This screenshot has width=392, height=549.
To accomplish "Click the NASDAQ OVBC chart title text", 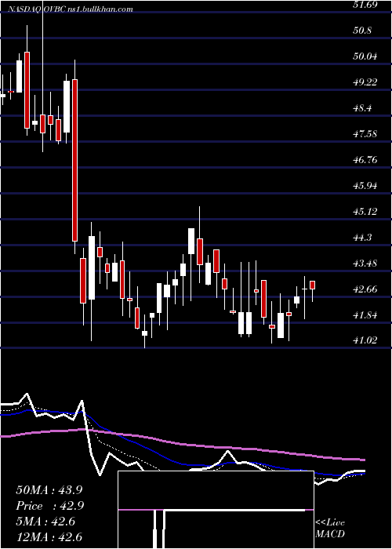I will pyautogui.click(x=71, y=9).
